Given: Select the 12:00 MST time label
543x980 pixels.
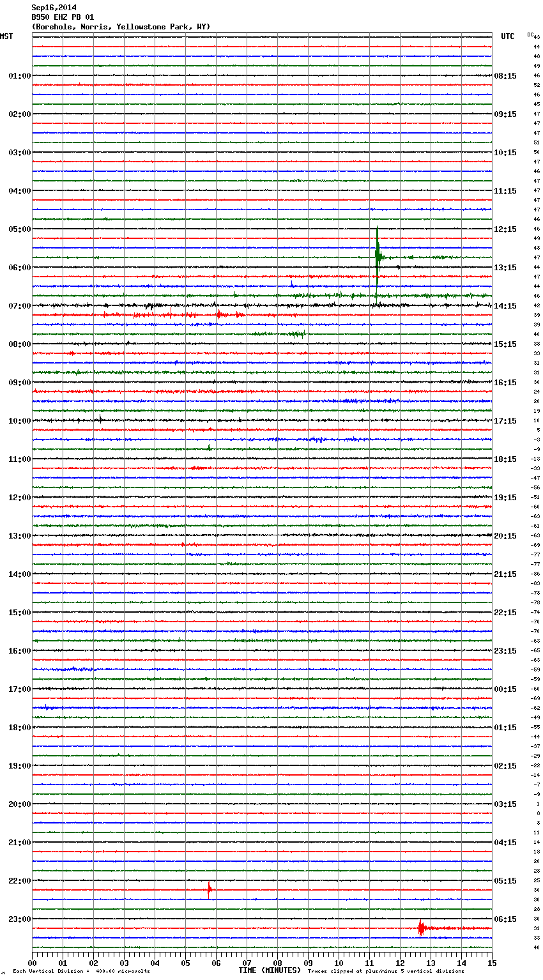Looking at the screenshot, I should (x=20, y=498).
